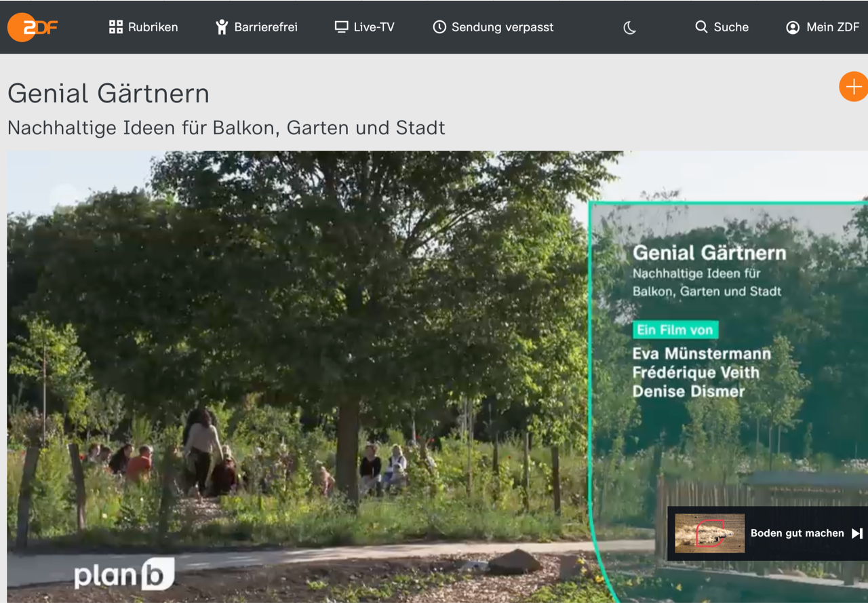Open Barrierefrei options
Viewport: 868px width, 603px height.
(x=256, y=27)
